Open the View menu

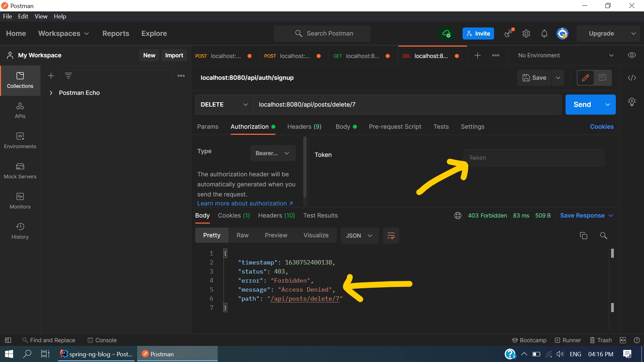coord(41,16)
